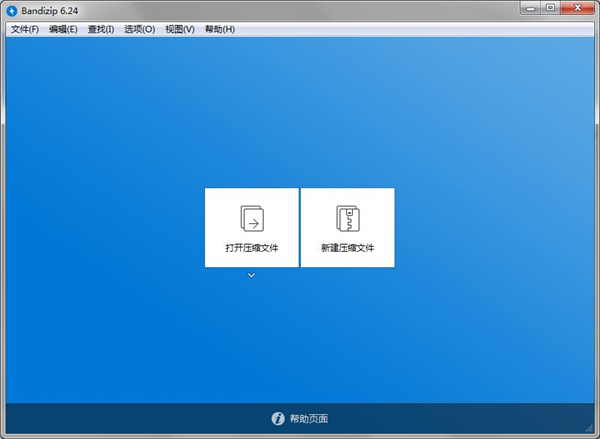Viewport: 600px width, 439px height.
Task: Close the Bandizip window
Action: pyautogui.click(x=577, y=8)
